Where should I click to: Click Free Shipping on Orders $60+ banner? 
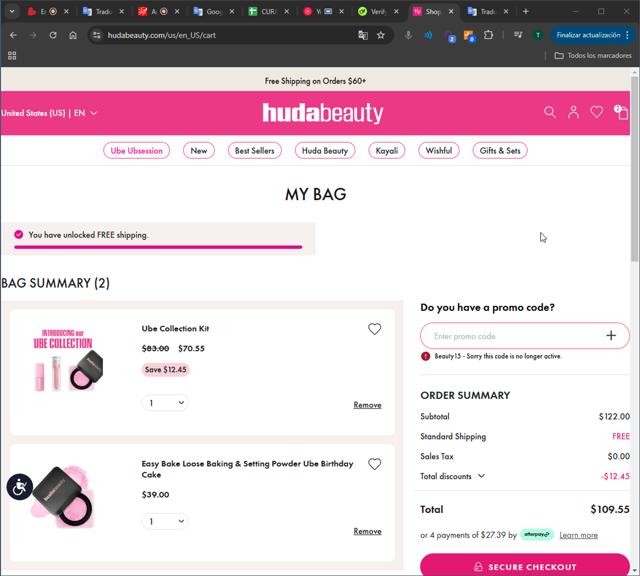(315, 81)
